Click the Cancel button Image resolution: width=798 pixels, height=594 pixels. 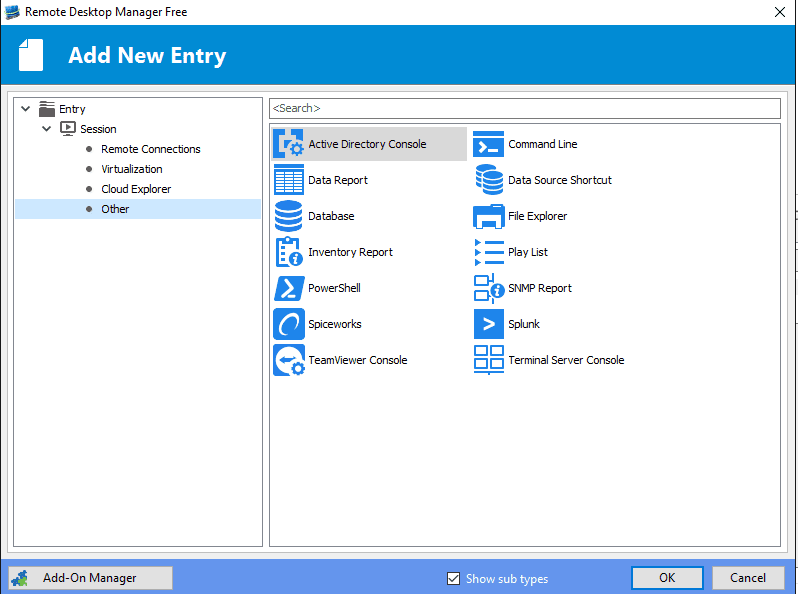pyautogui.click(x=748, y=578)
